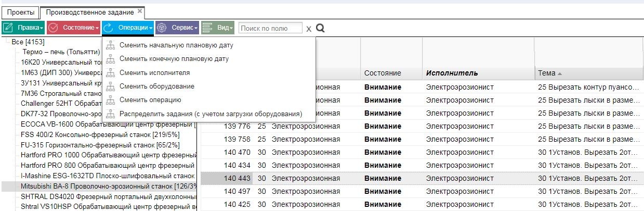
Task: Open the Состояние dropdown menu
Action: pos(74,28)
